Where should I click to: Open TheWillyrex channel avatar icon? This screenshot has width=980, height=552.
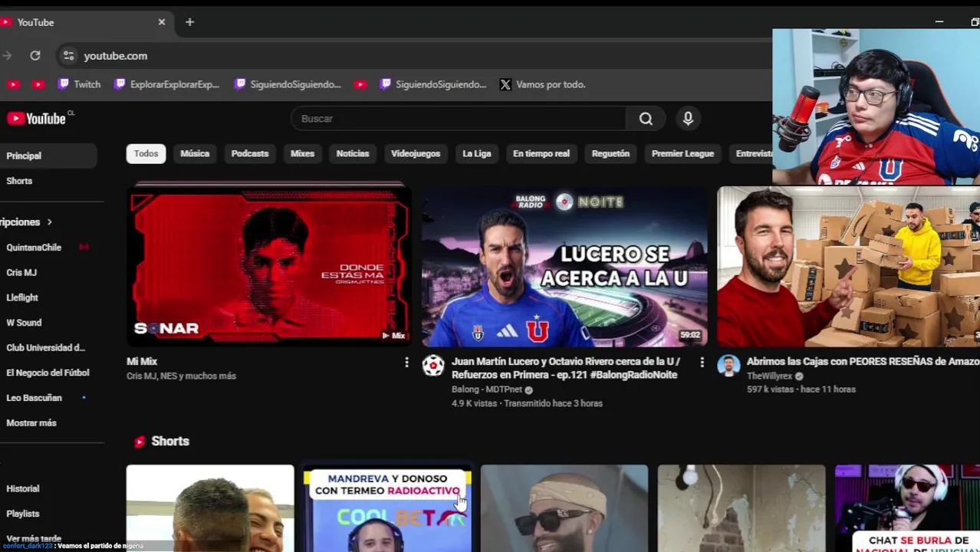(x=728, y=366)
